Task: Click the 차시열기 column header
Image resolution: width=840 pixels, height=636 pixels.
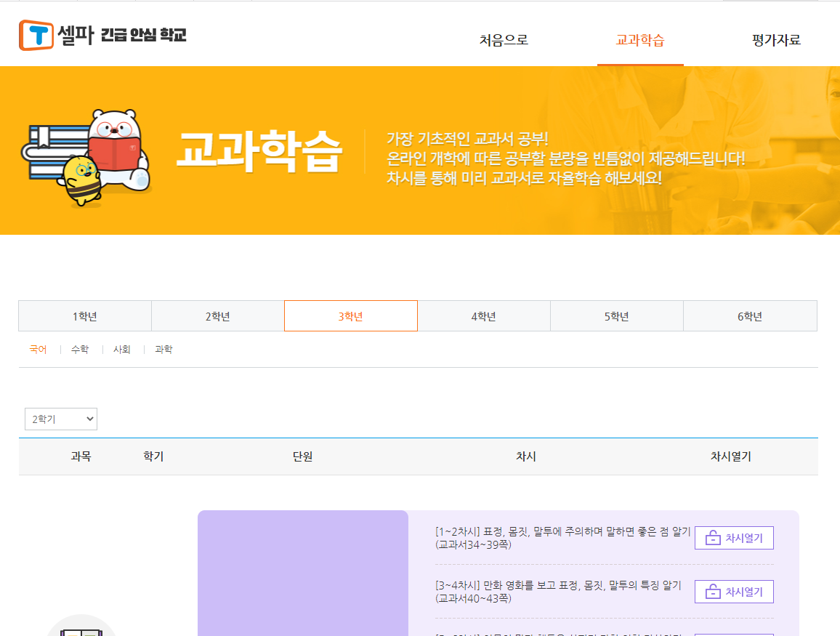Action: pos(731,456)
